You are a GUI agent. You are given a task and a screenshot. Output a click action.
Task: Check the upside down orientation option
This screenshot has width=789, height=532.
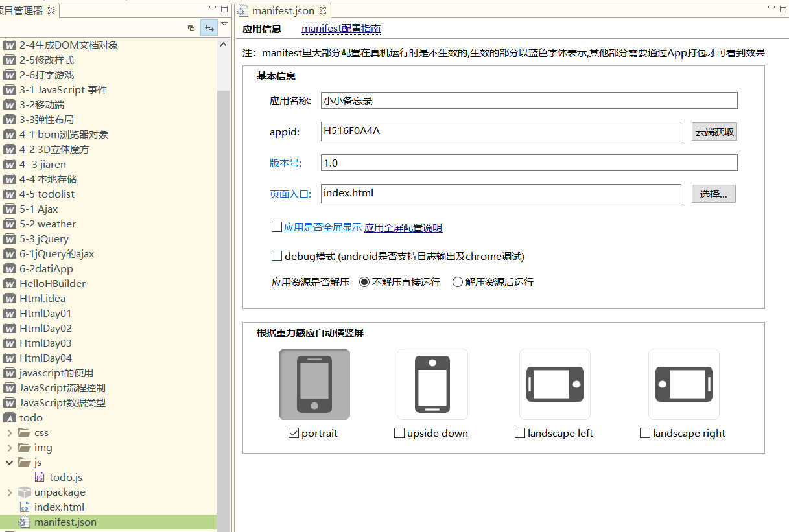[x=399, y=433]
